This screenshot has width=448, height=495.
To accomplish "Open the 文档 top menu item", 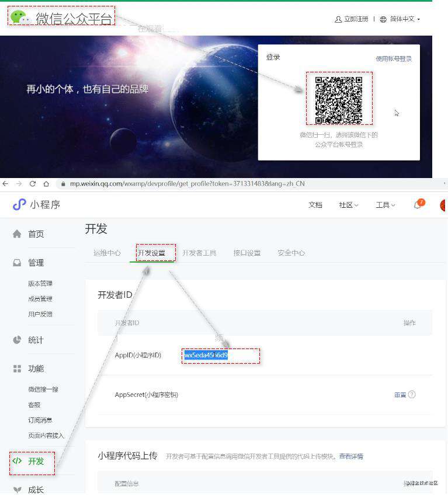I will coord(315,205).
